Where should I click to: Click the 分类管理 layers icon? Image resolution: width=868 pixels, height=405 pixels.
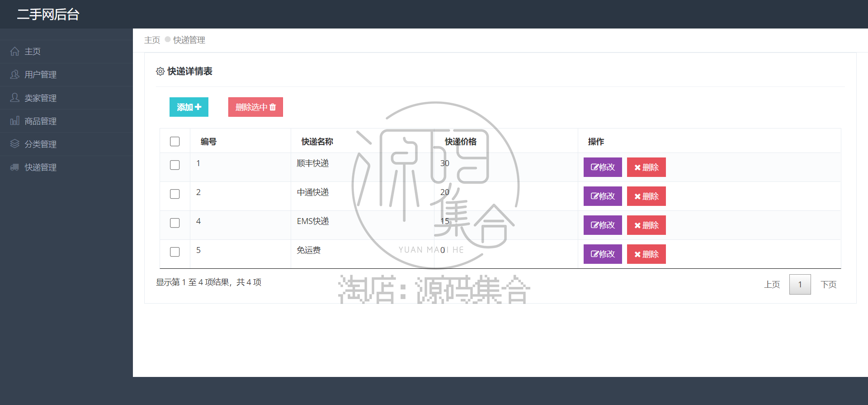[x=15, y=144]
